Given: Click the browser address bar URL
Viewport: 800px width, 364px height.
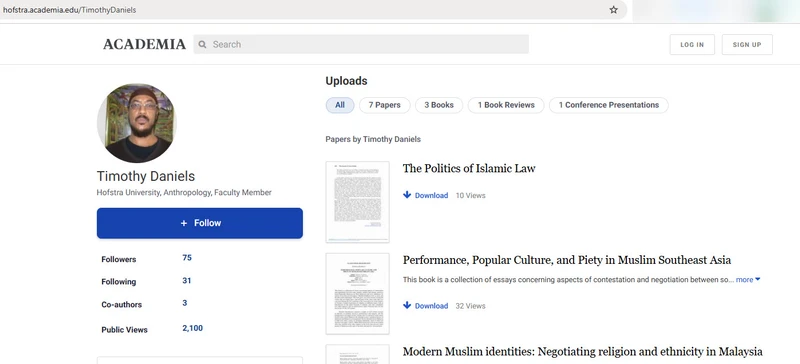Looking at the screenshot, I should pos(69,10).
